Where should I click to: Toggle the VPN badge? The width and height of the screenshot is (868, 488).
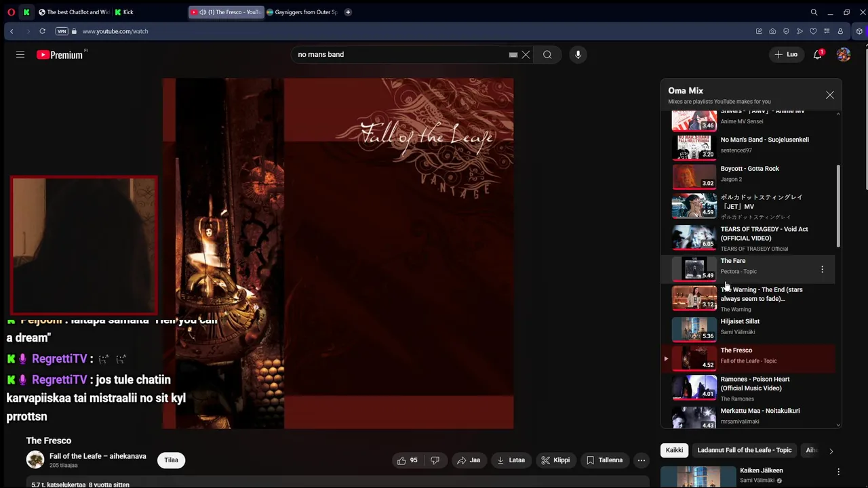coord(62,31)
